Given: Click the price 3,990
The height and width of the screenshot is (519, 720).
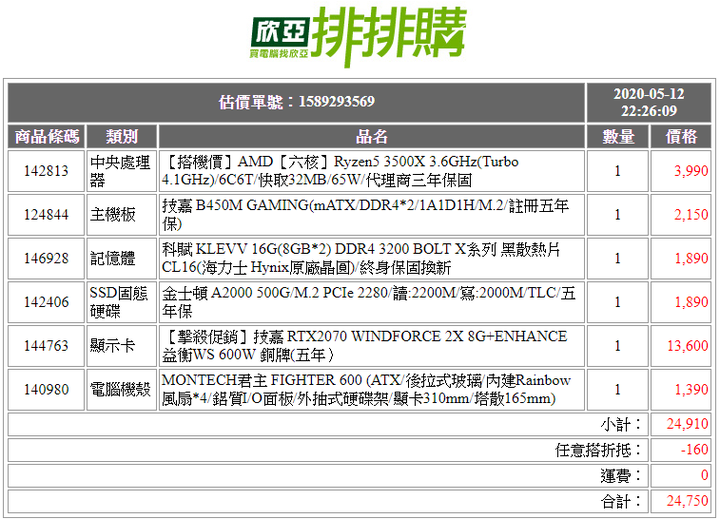Looking at the screenshot, I should pyautogui.click(x=691, y=171).
